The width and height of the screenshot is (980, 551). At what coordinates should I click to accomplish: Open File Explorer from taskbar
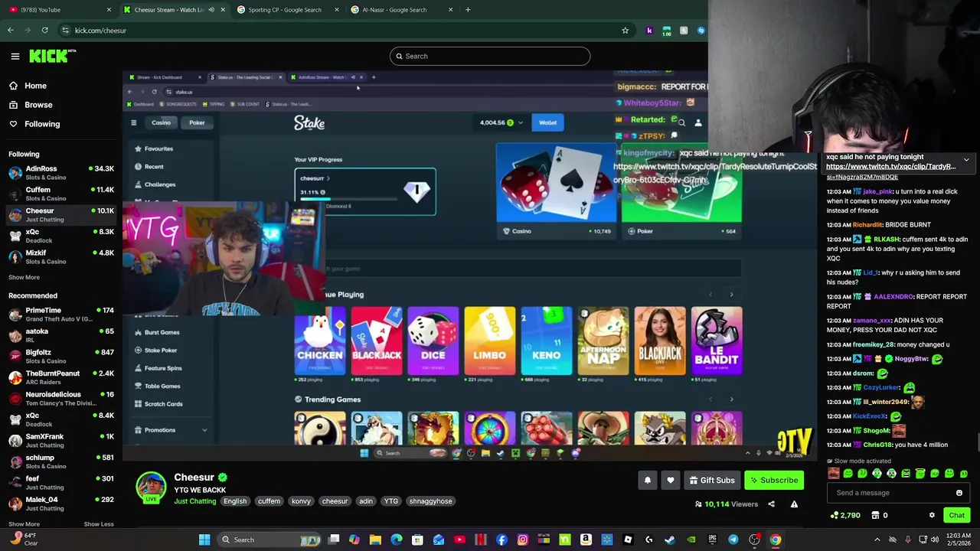pos(375,540)
